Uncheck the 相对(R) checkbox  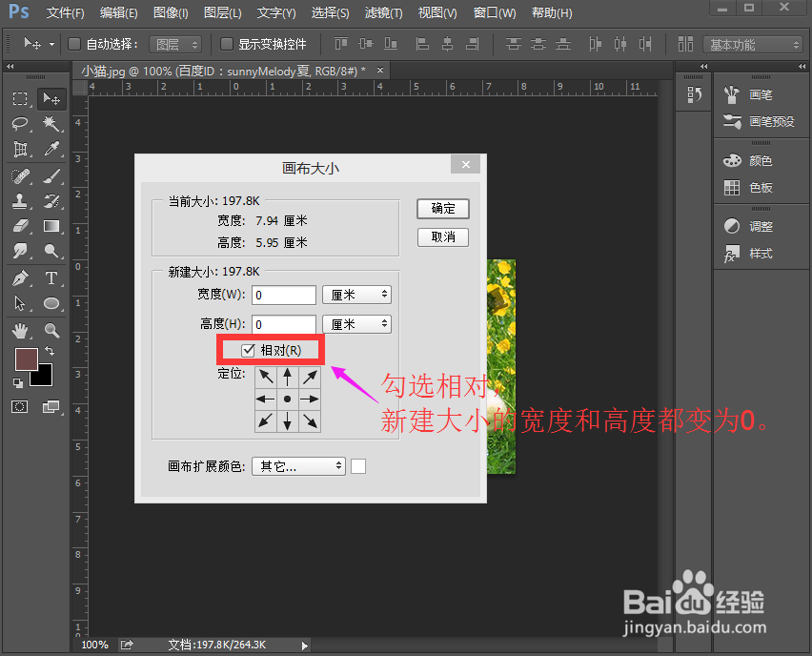[x=248, y=351]
